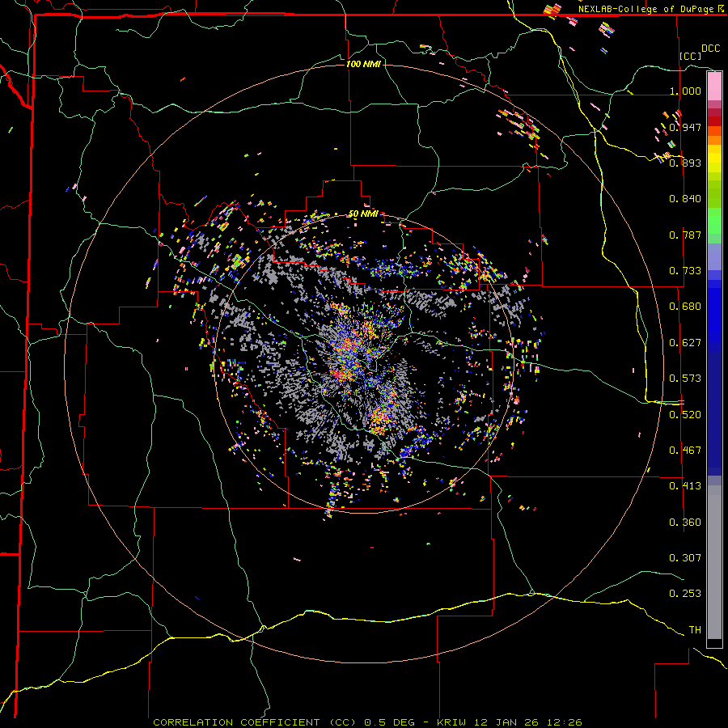Click the Correlation Coefficient caption at the bottom
Screen dimensions: 728x728
(367, 722)
